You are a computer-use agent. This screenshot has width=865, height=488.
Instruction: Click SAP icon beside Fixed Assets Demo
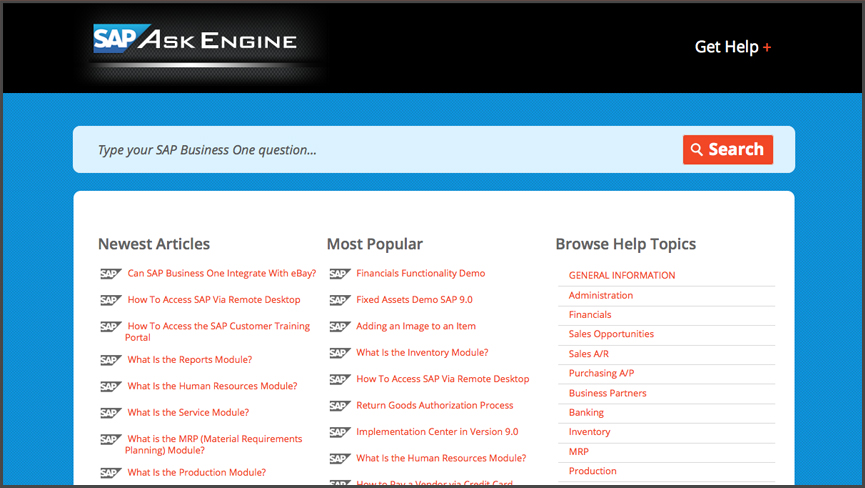340,301
